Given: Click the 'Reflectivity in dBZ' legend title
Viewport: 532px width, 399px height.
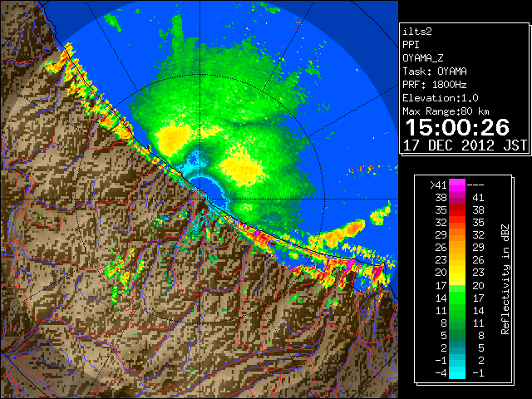Looking at the screenshot, I should pos(505,279).
